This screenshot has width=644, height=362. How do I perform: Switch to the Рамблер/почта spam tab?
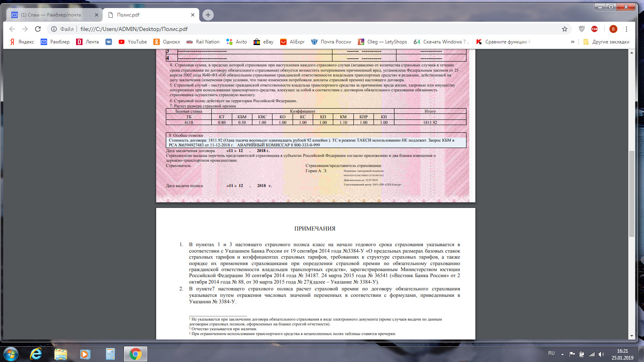[51, 15]
